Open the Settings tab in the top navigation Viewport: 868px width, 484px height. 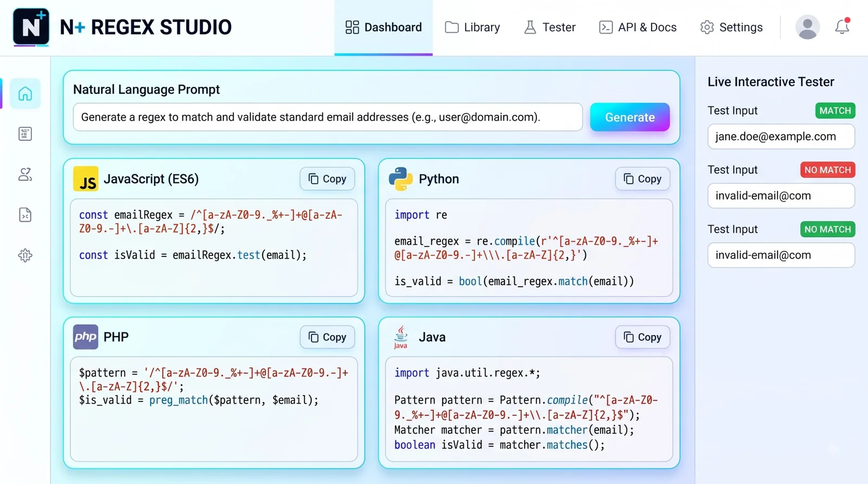coord(731,27)
